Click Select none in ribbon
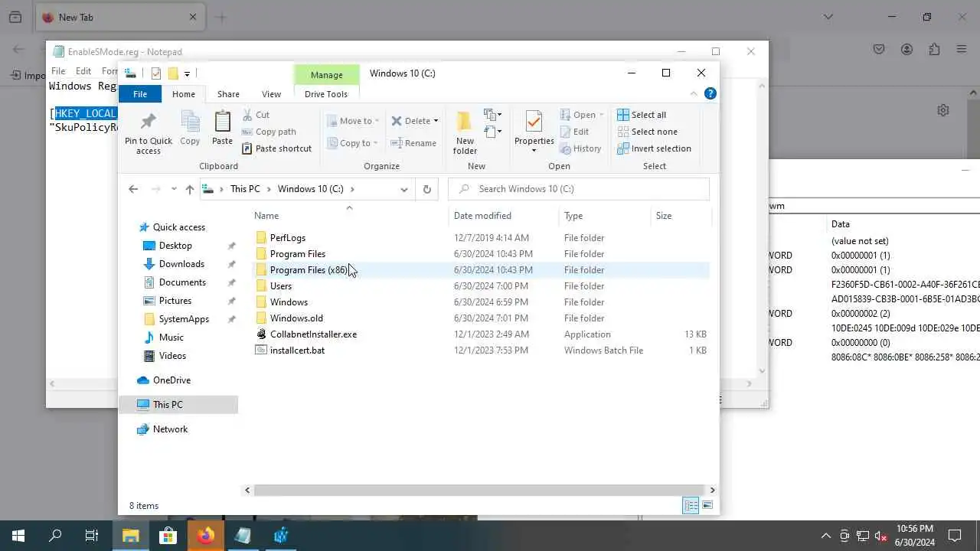Viewport: 980px width, 551px height. click(x=647, y=132)
